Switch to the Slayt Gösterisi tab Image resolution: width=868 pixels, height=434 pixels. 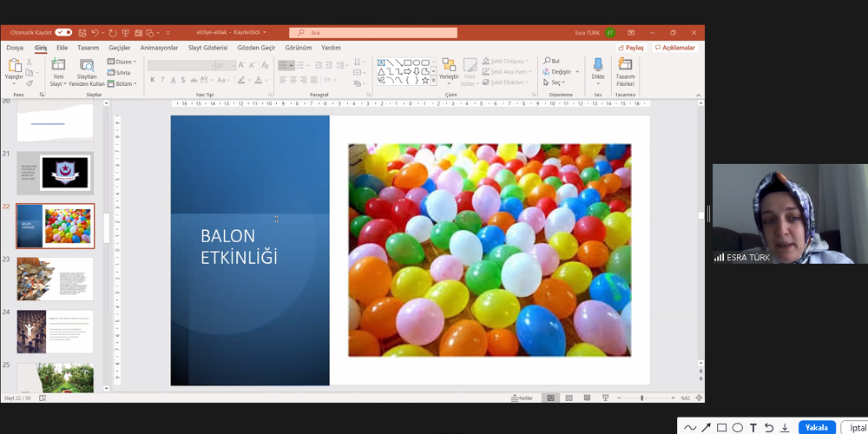click(207, 48)
